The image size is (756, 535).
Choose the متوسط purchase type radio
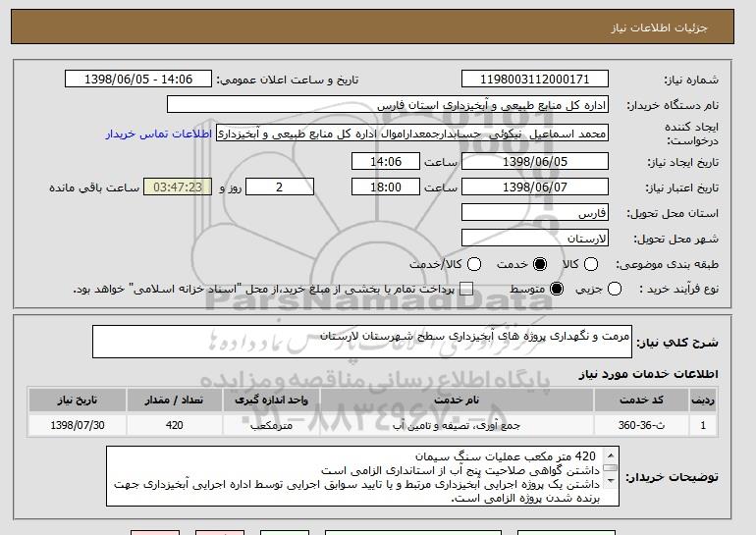pos(557,290)
